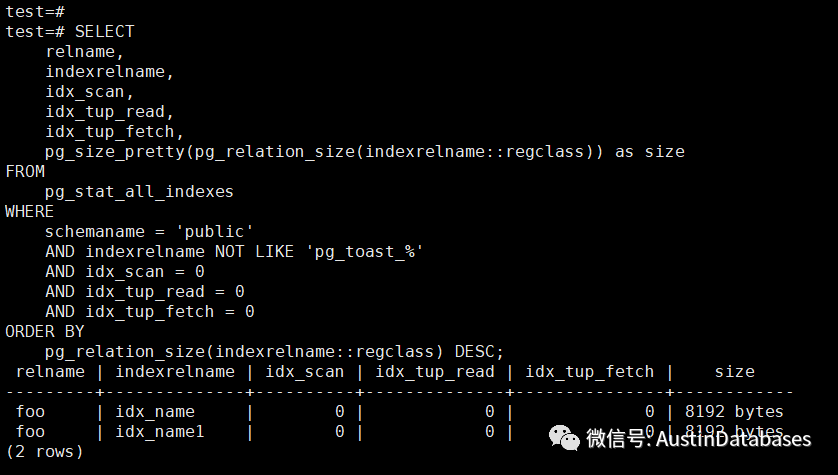Click the size column header

coord(734,371)
